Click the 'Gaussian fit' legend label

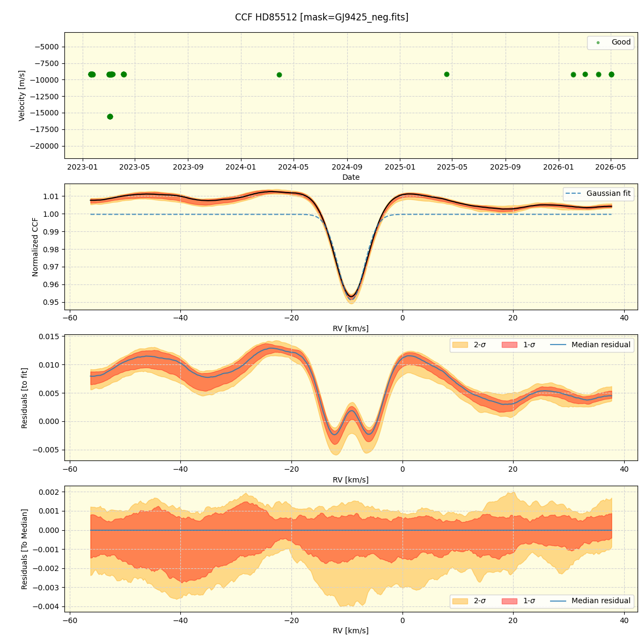609,194
